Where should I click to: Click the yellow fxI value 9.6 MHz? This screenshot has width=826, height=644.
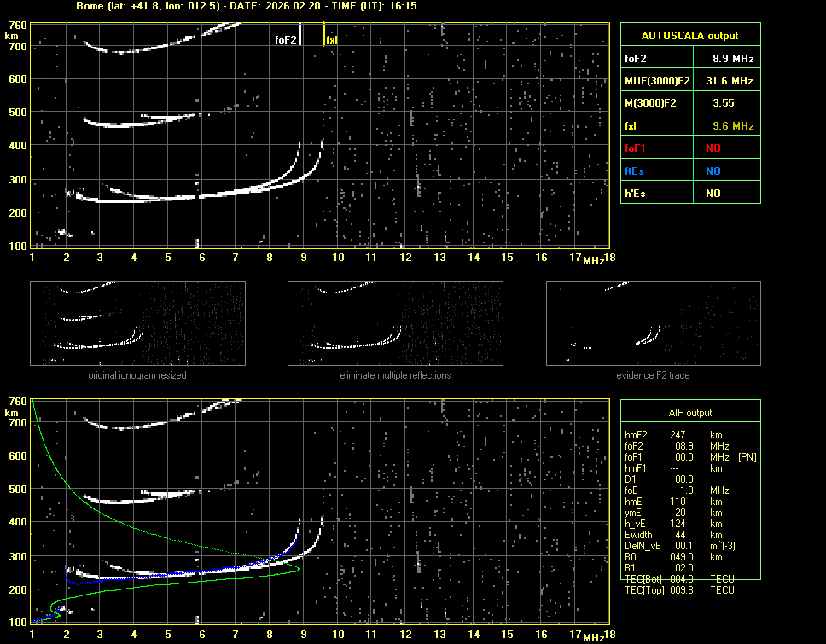(x=733, y=126)
